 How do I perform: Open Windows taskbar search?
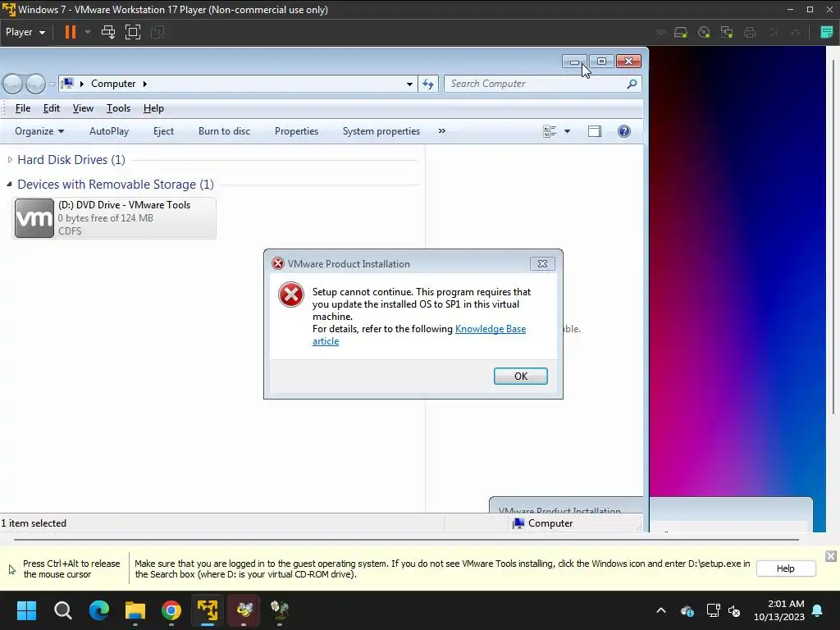62,610
